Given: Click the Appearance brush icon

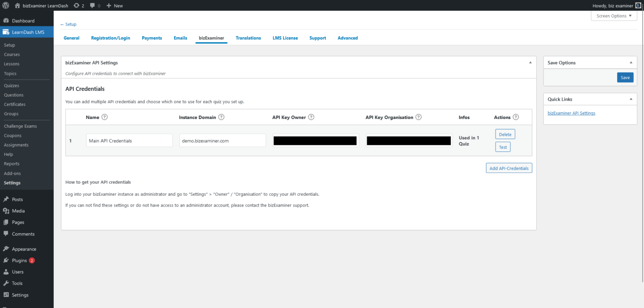Looking at the screenshot, I should pyautogui.click(x=6, y=249).
